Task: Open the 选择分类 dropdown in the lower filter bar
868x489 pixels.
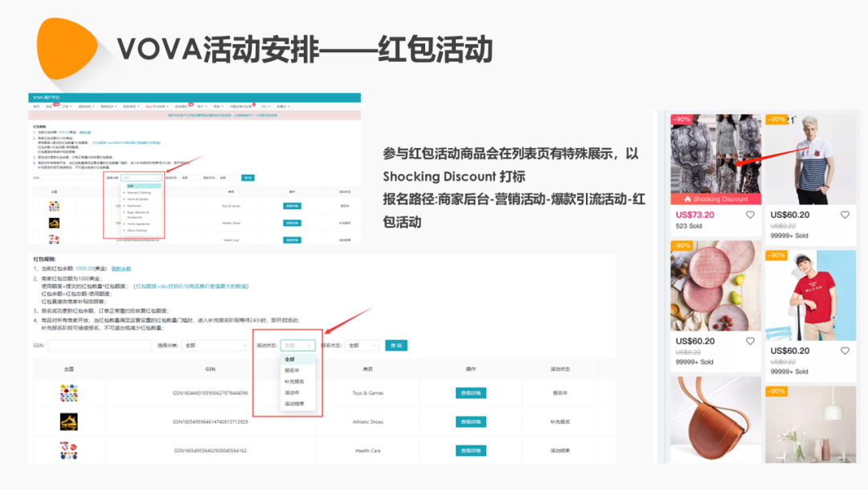Action: click(215, 346)
